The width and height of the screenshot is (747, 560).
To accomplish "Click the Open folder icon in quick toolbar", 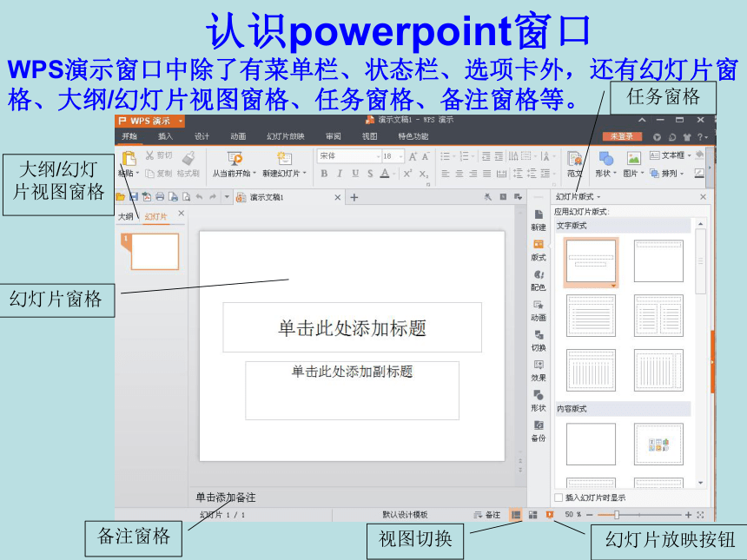I will [x=121, y=197].
